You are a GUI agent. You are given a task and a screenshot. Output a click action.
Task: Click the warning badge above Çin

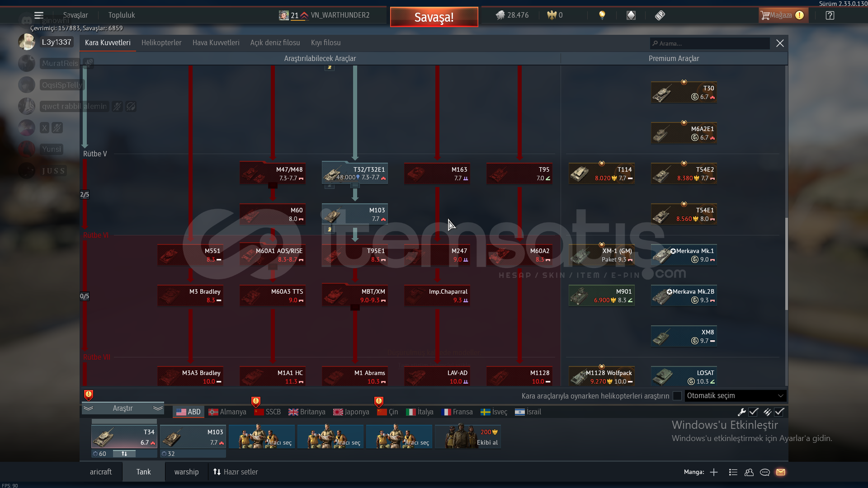[379, 401]
